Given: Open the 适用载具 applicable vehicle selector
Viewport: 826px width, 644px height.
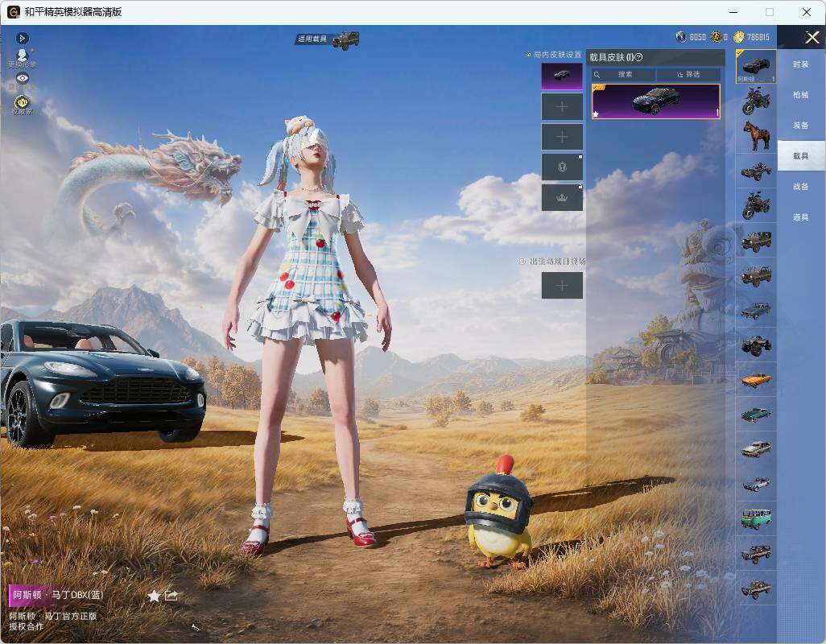Looking at the screenshot, I should pyautogui.click(x=328, y=39).
